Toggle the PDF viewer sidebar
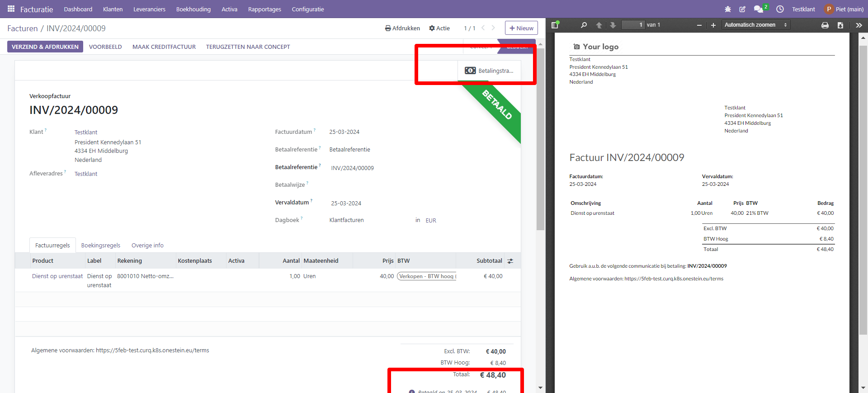This screenshot has width=868, height=393. (555, 25)
